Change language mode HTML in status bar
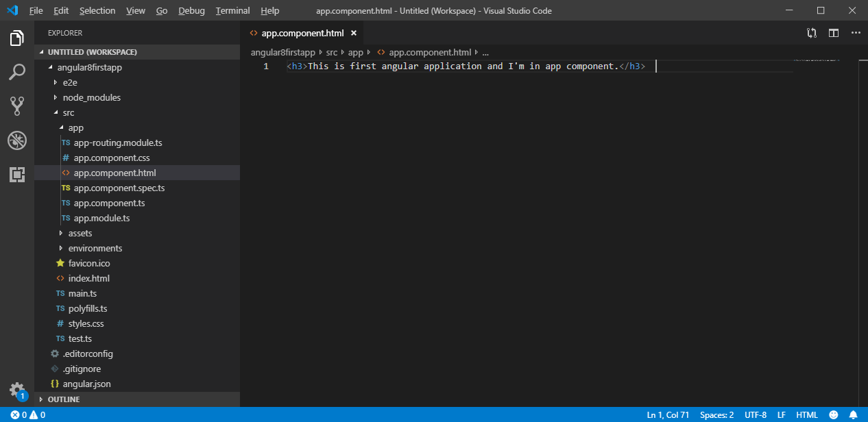 (x=807, y=414)
